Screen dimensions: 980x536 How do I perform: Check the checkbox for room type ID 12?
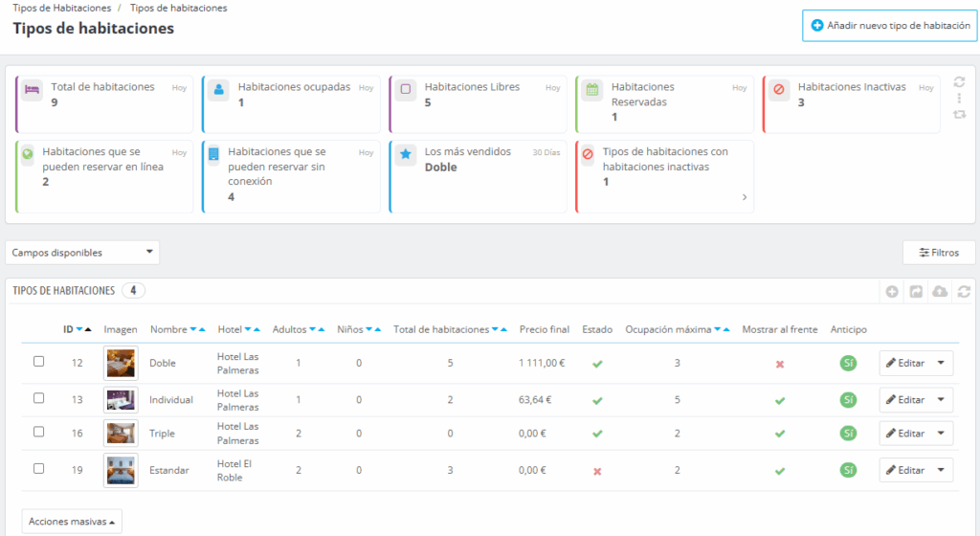(39, 362)
